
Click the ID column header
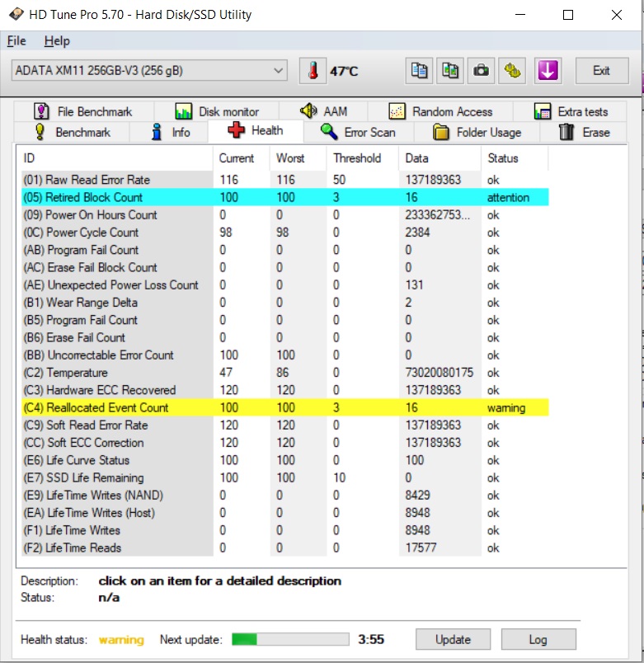(117, 158)
